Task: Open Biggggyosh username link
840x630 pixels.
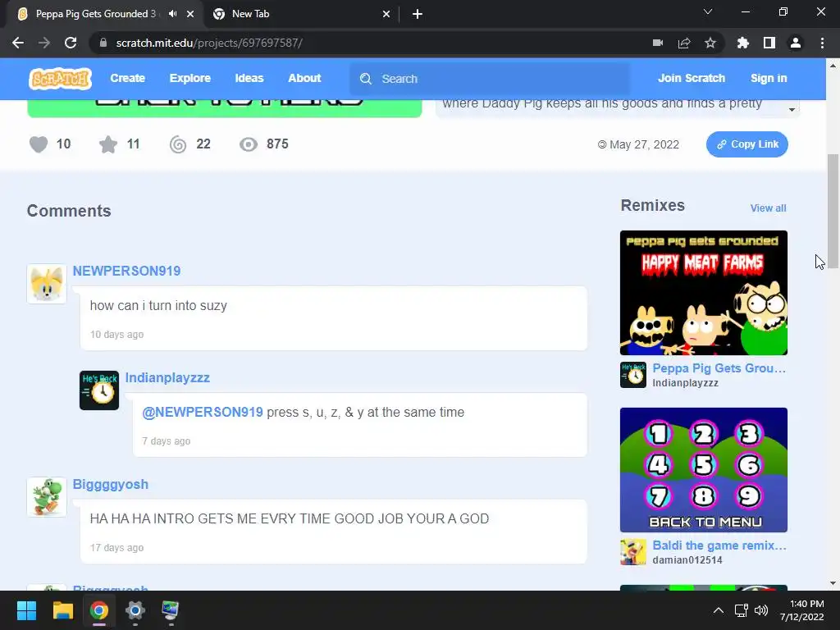Action: tap(111, 484)
